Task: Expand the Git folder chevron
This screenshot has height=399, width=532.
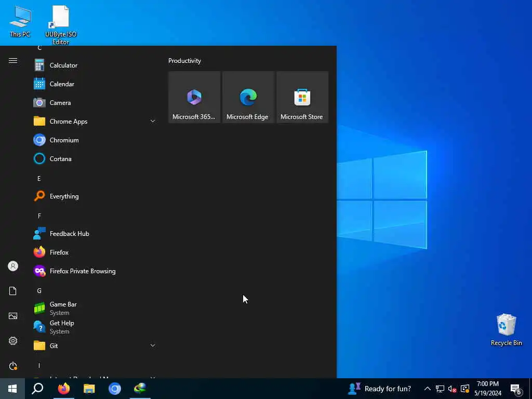Action: point(153,345)
